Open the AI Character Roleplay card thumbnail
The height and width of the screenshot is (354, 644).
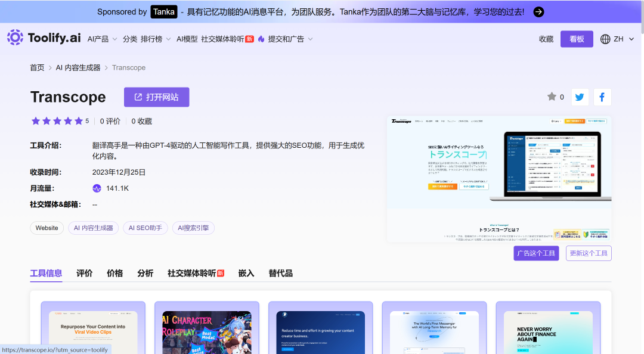coord(206,332)
